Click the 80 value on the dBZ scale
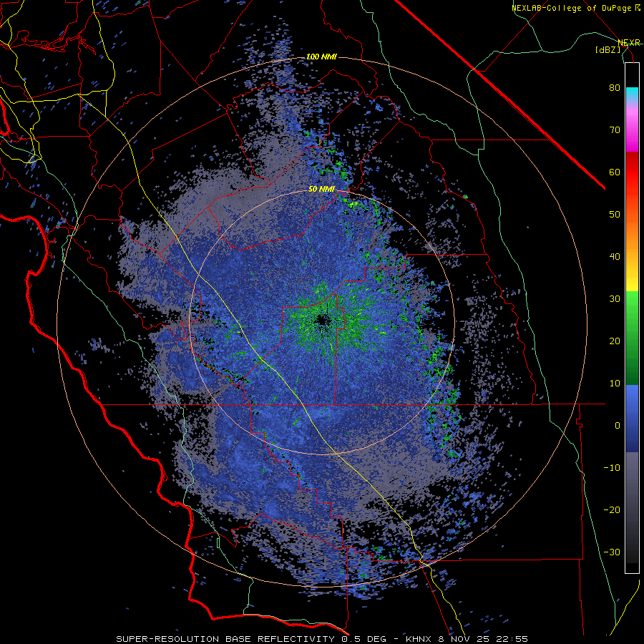The width and height of the screenshot is (644, 644). pos(615,88)
